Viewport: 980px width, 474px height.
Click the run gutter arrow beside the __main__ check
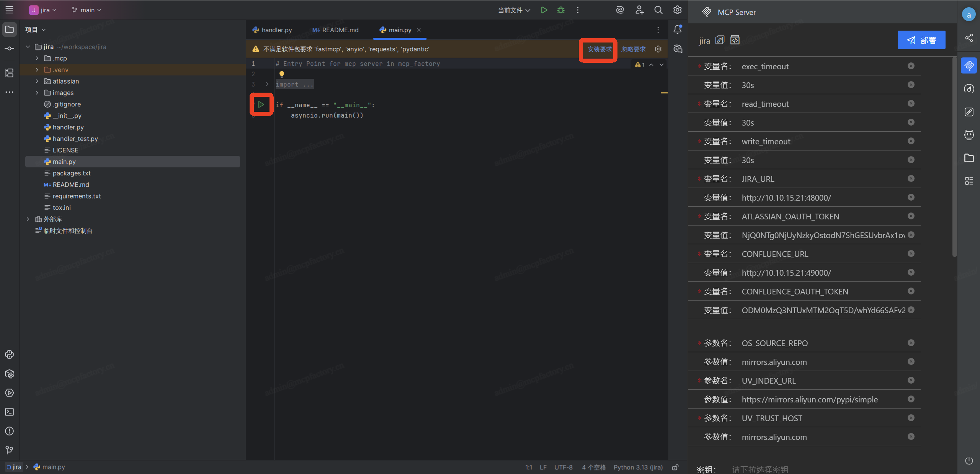(261, 105)
